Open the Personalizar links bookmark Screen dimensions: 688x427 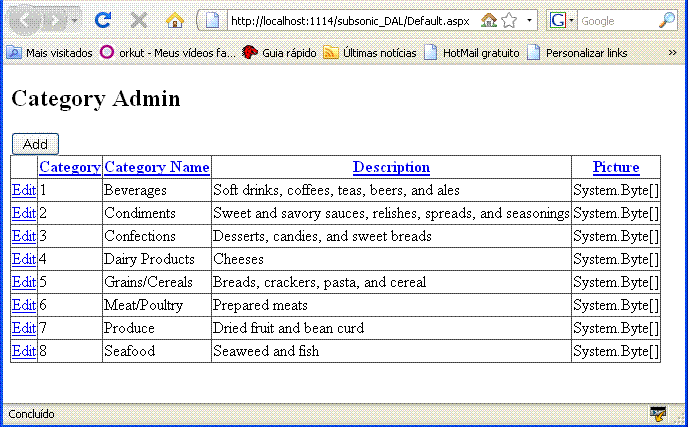point(577,53)
